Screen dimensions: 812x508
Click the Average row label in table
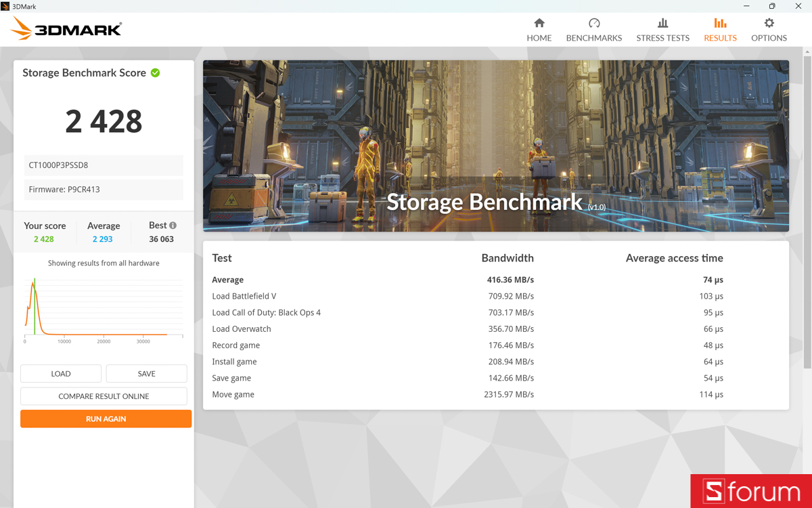click(x=227, y=280)
